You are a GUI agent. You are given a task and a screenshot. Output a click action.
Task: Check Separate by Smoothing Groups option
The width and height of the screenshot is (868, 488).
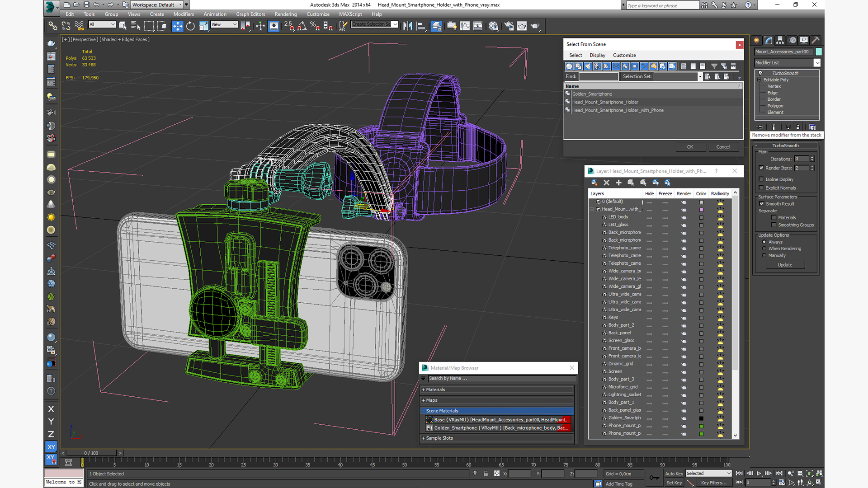coord(774,225)
